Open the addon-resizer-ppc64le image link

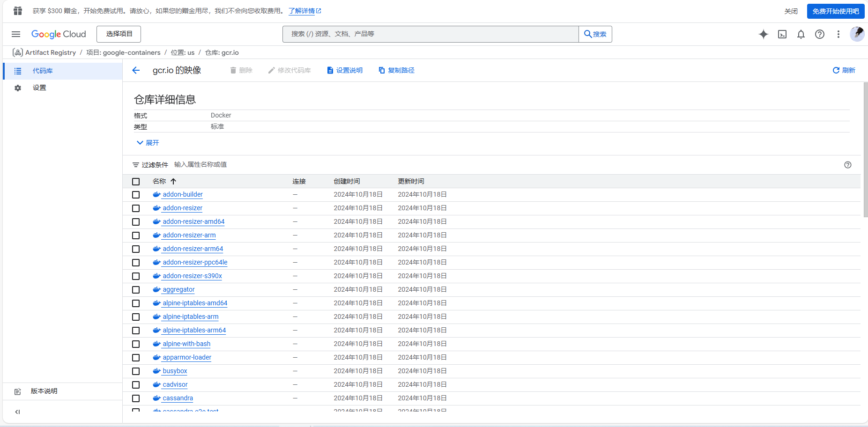pos(195,262)
